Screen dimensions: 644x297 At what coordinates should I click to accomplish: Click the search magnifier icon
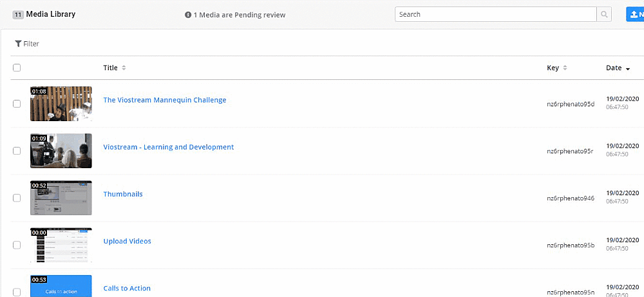pyautogui.click(x=604, y=14)
